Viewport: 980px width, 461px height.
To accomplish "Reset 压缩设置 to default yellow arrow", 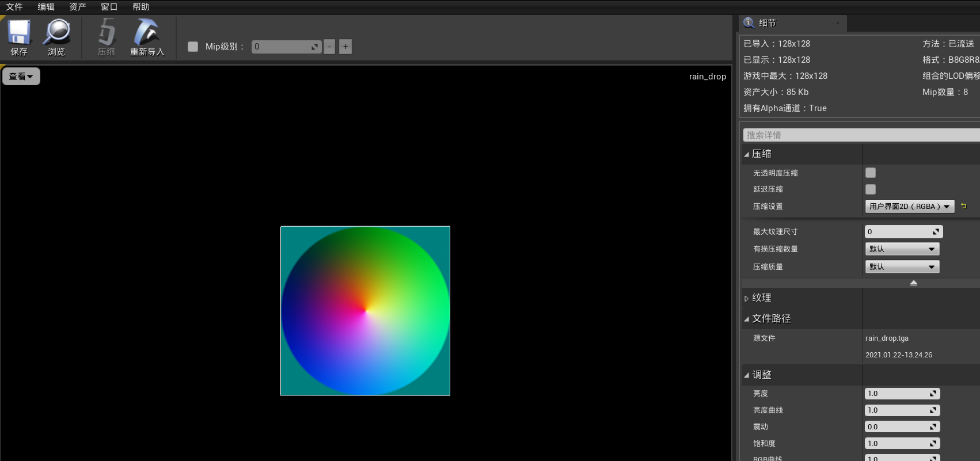I will [x=963, y=206].
